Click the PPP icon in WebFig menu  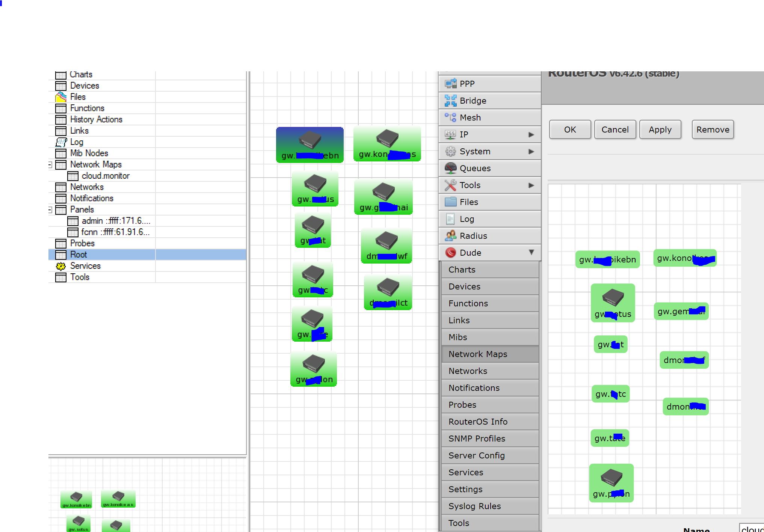(x=450, y=83)
